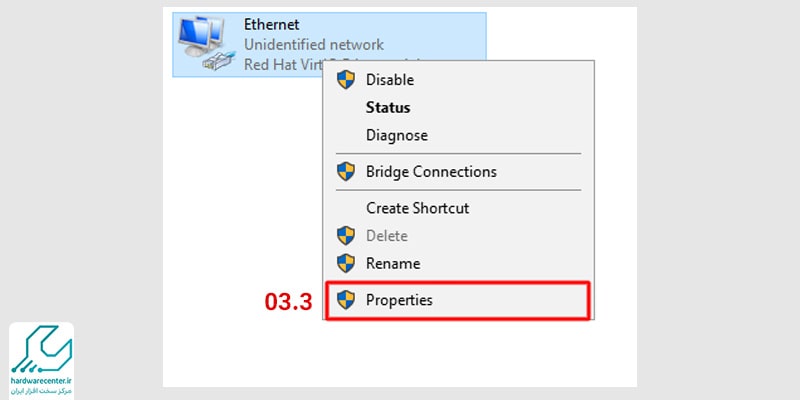This screenshot has width=800, height=400.
Task: Open Properties from the context menu
Action: tap(458, 300)
